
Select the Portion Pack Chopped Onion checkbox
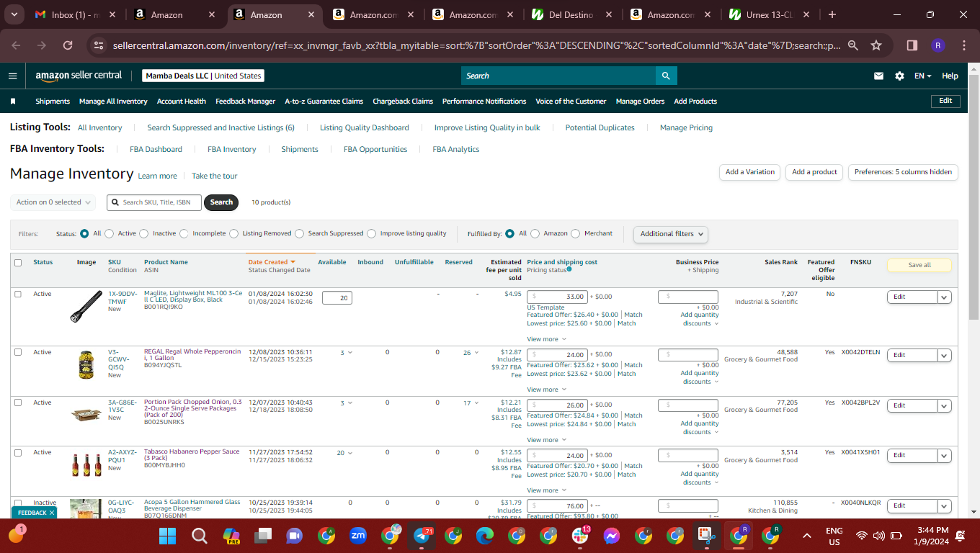tap(18, 403)
